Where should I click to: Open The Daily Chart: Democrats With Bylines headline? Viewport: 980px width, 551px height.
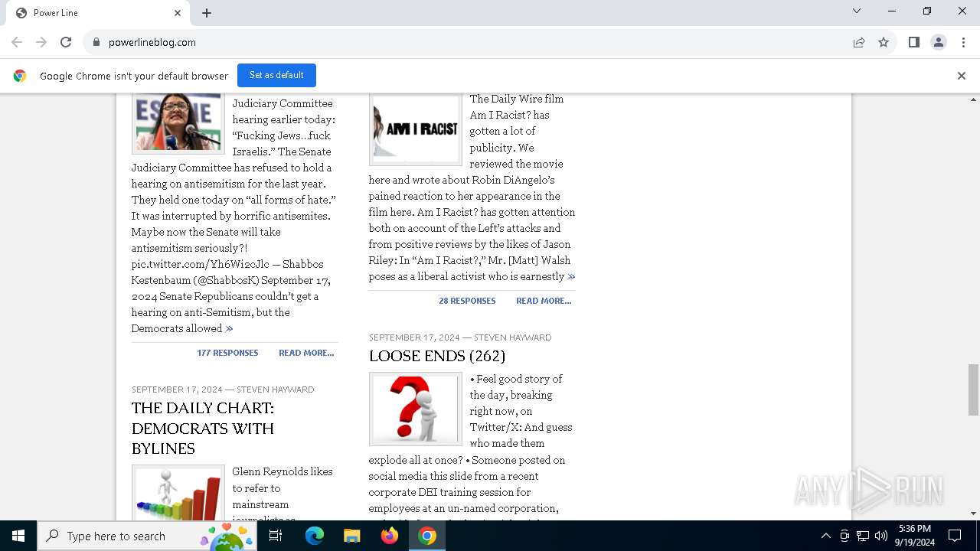pyautogui.click(x=203, y=428)
